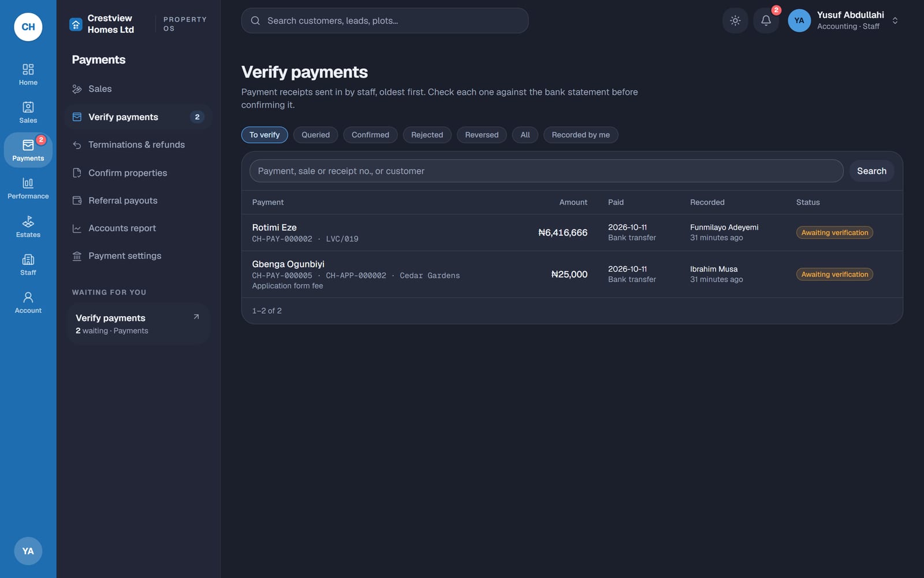924x578 pixels.
Task: Open Payment settings
Action: pyautogui.click(x=138, y=256)
